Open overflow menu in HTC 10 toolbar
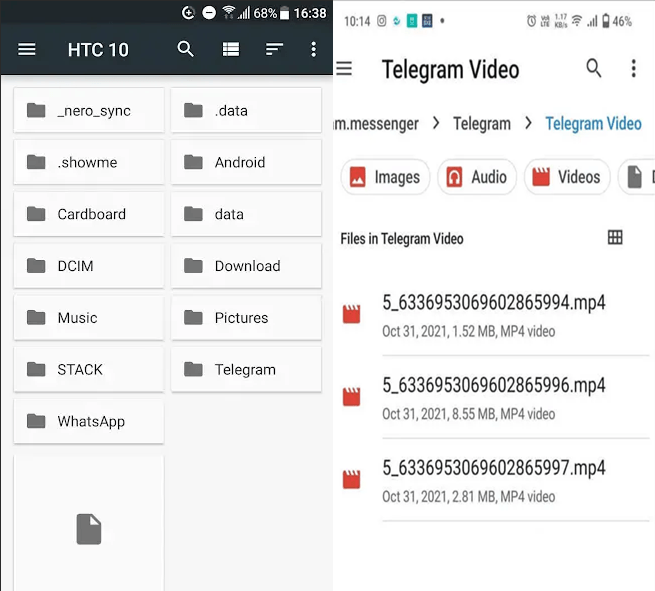 pos(313,49)
